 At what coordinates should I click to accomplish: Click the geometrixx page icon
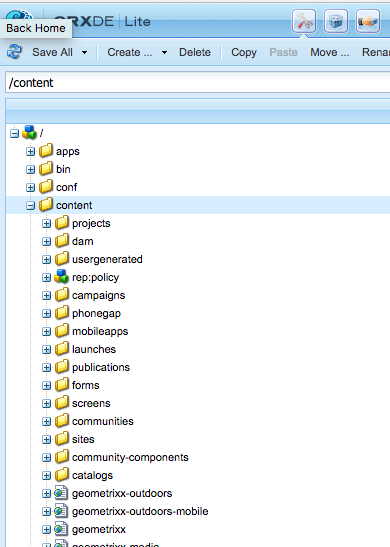click(61, 529)
